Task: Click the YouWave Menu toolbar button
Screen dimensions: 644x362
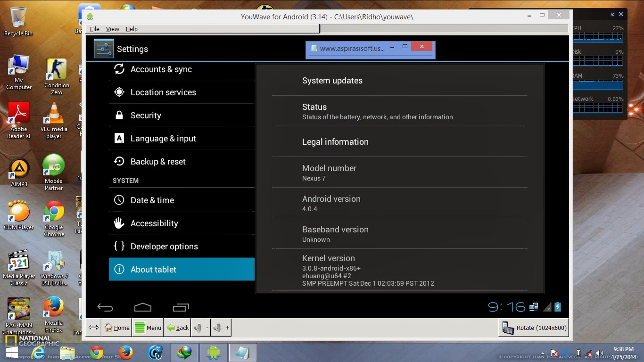Action: (x=148, y=328)
